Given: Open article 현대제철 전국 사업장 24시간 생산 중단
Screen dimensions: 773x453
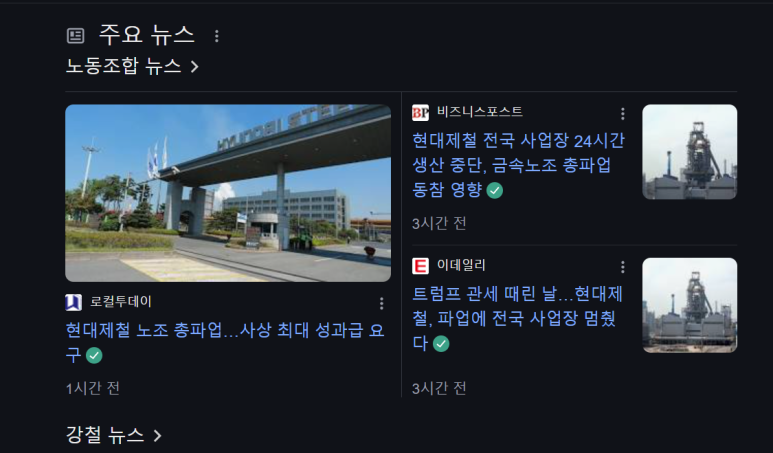Looking at the screenshot, I should [519, 165].
